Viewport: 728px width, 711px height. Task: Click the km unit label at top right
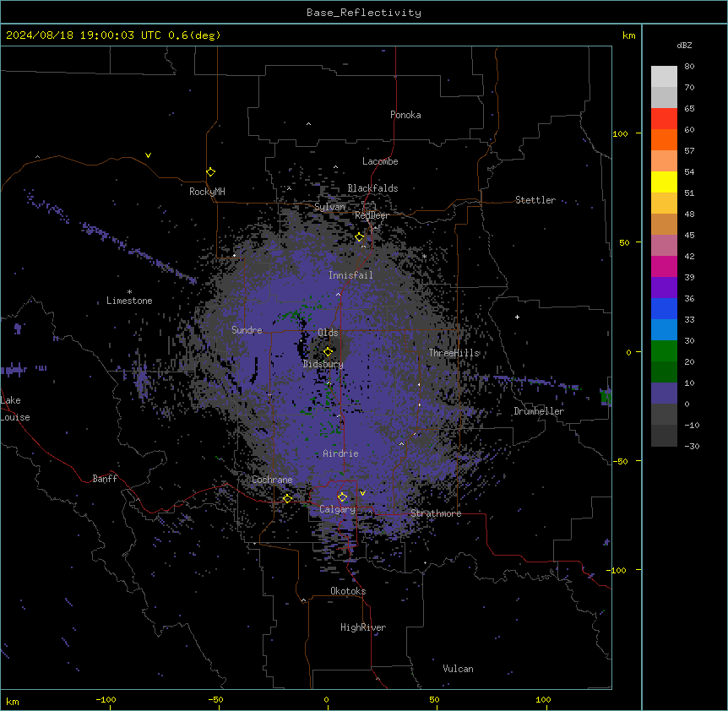point(628,35)
